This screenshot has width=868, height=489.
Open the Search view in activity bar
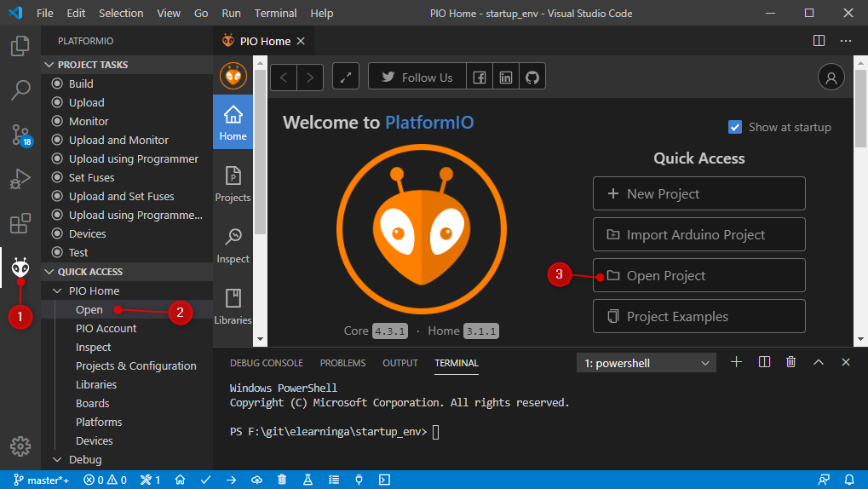click(x=20, y=89)
